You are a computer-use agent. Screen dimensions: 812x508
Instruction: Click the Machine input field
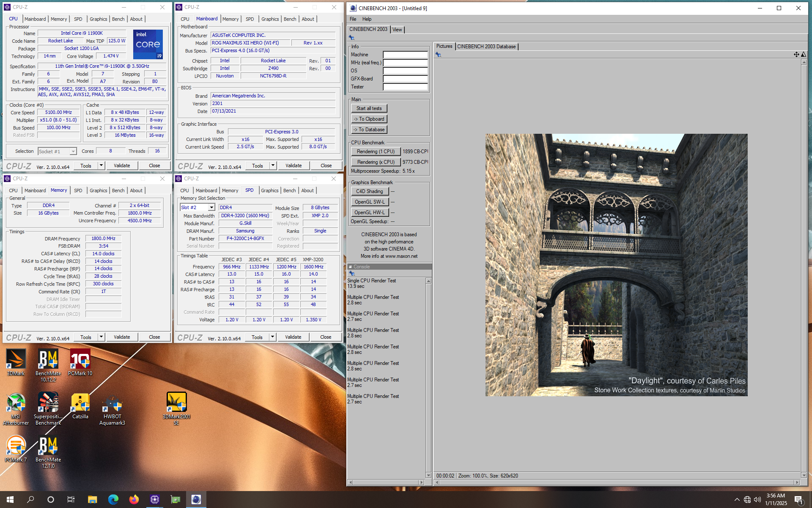click(405, 55)
